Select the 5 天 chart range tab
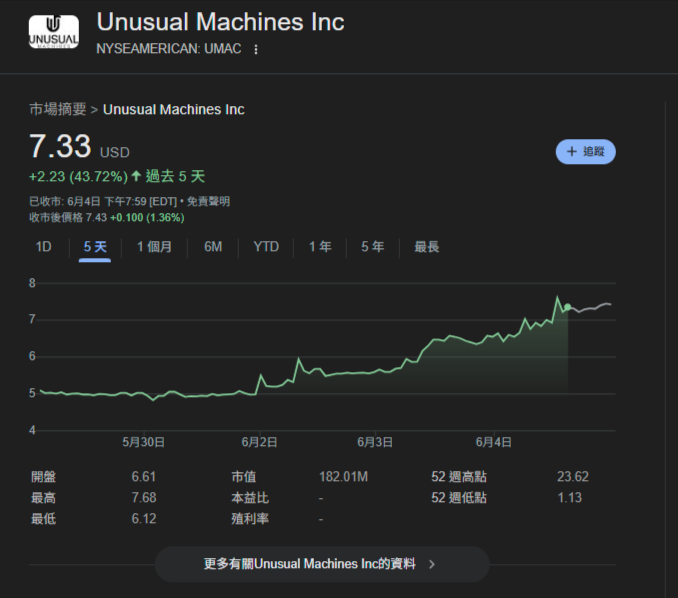 [95, 247]
